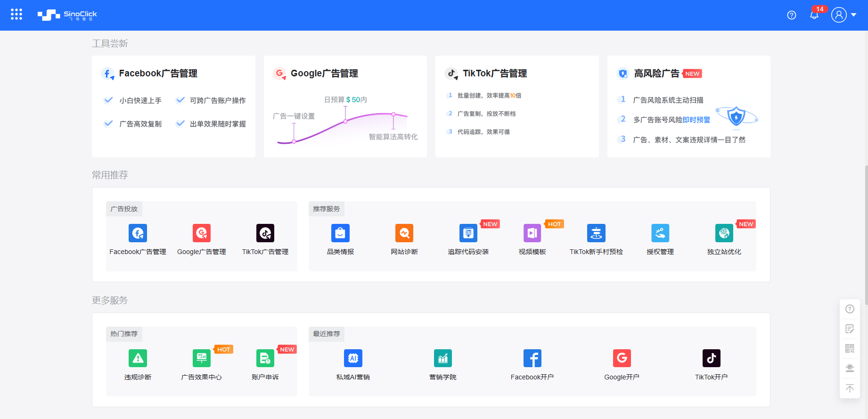Viewport: 868px width, 419px height.
Task: Click the page vertical scrollbar
Action: (x=866, y=235)
